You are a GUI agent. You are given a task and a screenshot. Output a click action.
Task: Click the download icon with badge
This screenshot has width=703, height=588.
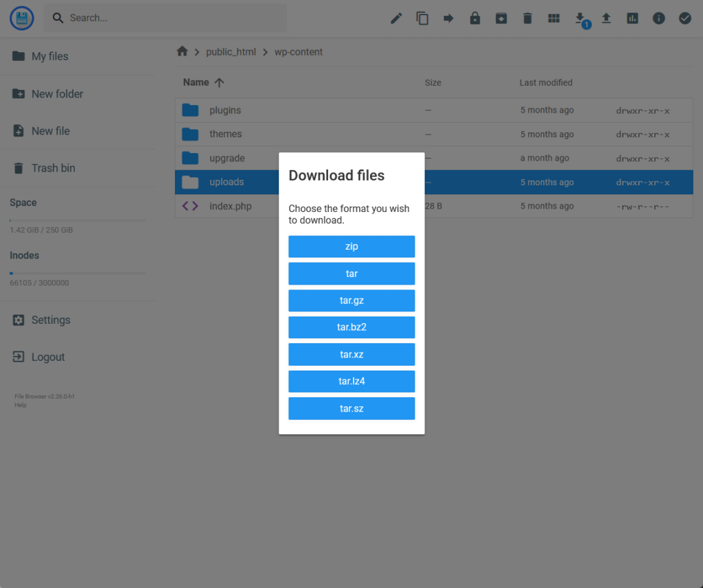[581, 19]
